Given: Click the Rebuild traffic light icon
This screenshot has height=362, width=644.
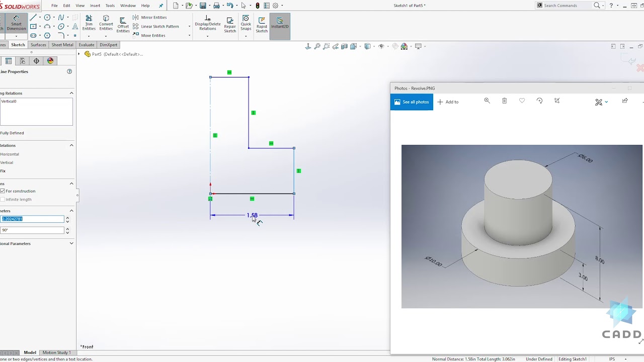Looking at the screenshot, I should coord(258,6).
